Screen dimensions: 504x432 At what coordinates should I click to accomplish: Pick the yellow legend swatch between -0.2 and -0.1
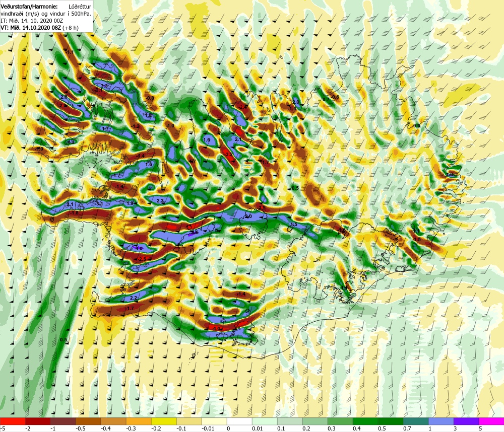pos(164,421)
